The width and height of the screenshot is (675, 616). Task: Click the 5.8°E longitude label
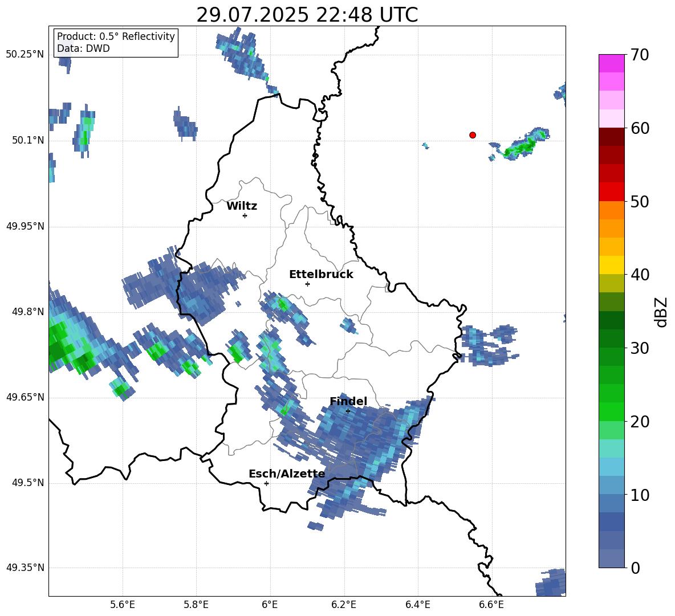click(x=196, y=605)
